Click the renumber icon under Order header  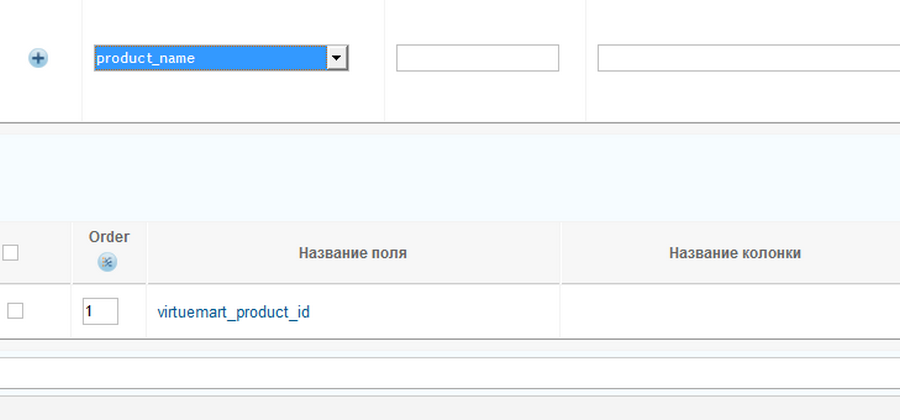[x=108, y=263]
